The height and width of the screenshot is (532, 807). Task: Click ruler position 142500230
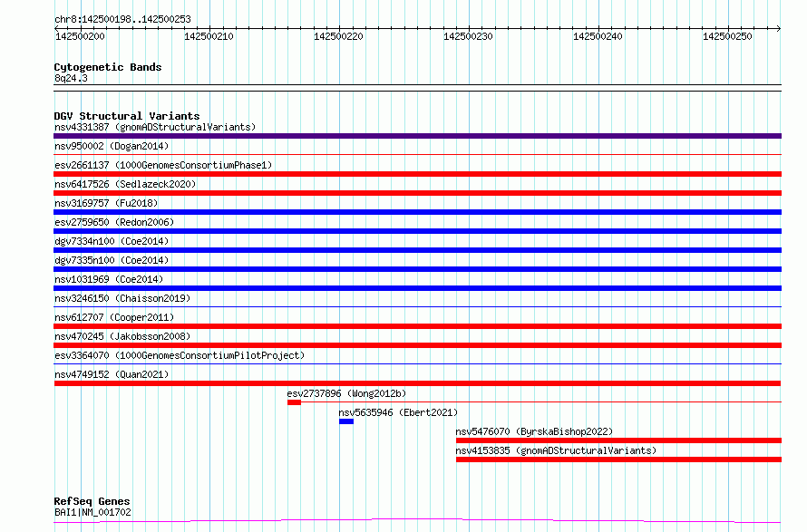click(469, 36)
